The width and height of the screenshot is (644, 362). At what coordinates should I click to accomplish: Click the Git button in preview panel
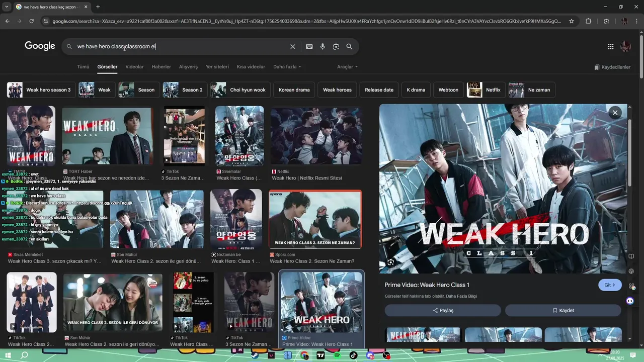610,285
